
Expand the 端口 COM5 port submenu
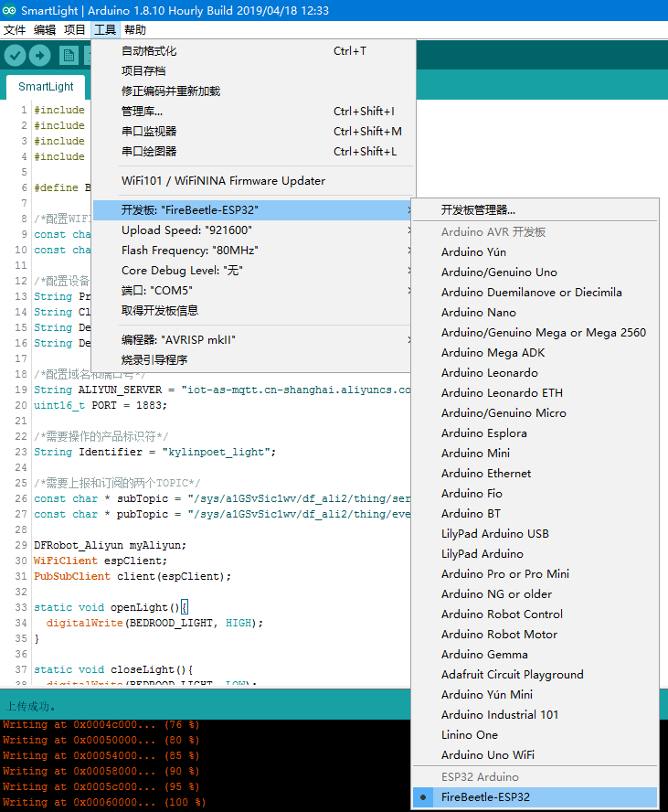click(x=252, y=291)
